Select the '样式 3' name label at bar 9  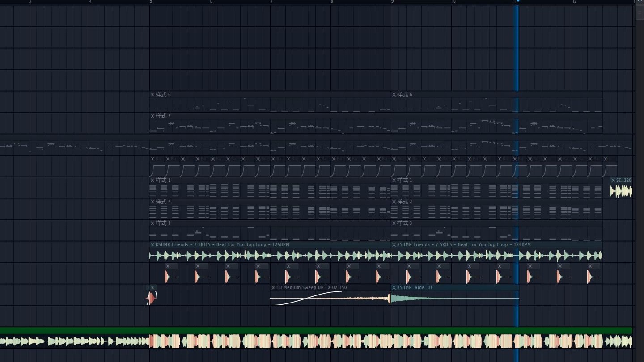[404, 223]
